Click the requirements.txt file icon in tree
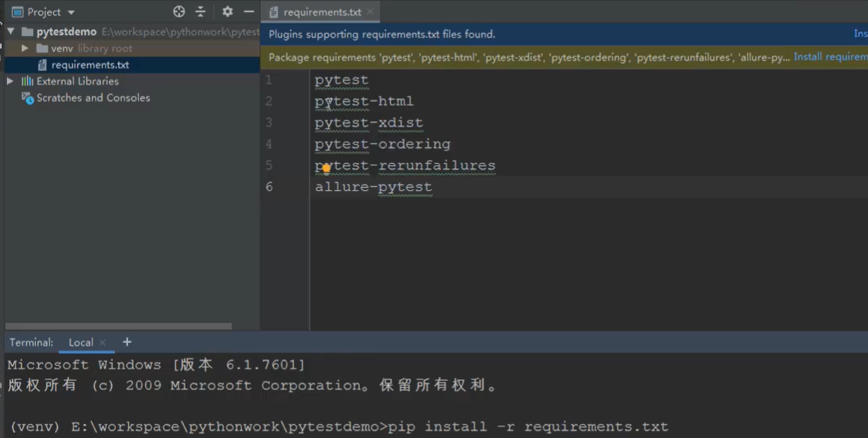 coord(42,65)
